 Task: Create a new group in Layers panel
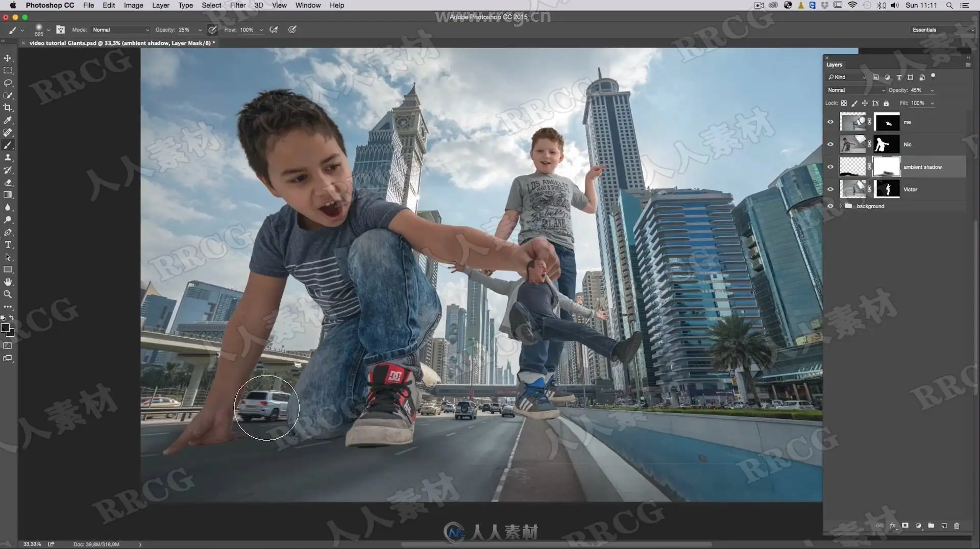[x=931, y=526]
